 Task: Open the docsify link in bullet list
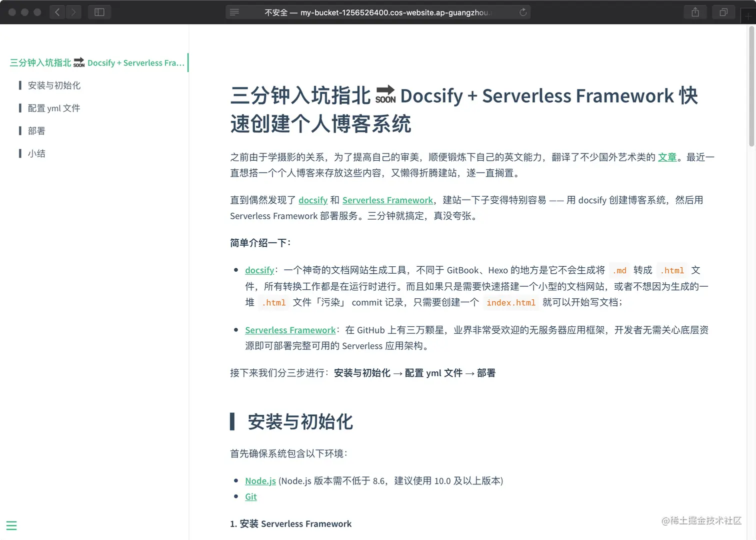259,270
